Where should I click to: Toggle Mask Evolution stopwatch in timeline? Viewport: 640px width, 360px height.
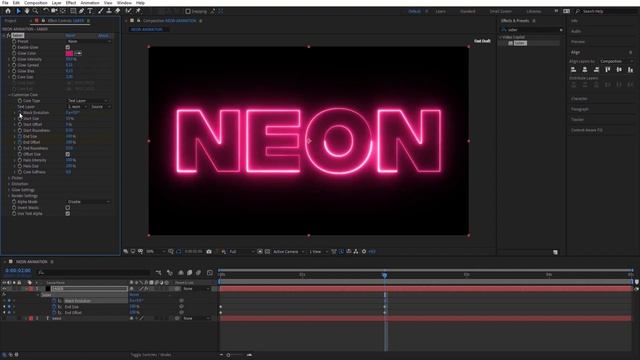tap(54, 301)
